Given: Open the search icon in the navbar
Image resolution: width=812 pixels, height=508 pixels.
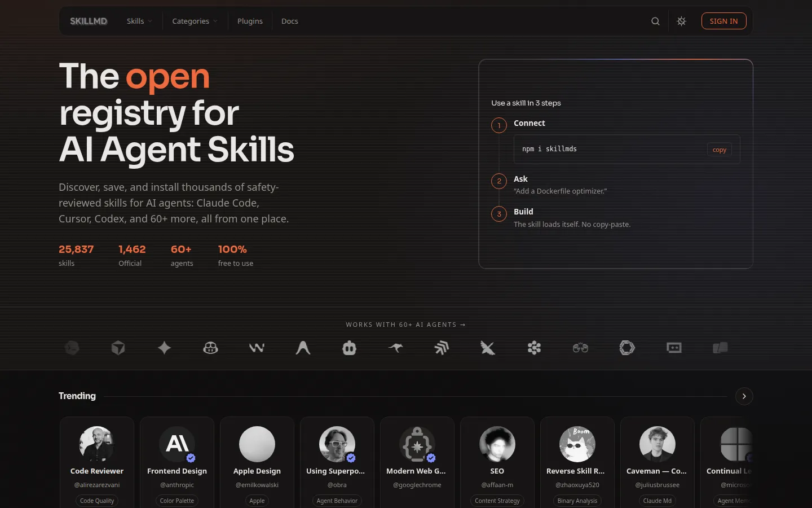Looking at the screenshot, I should [x=655, y=21].
